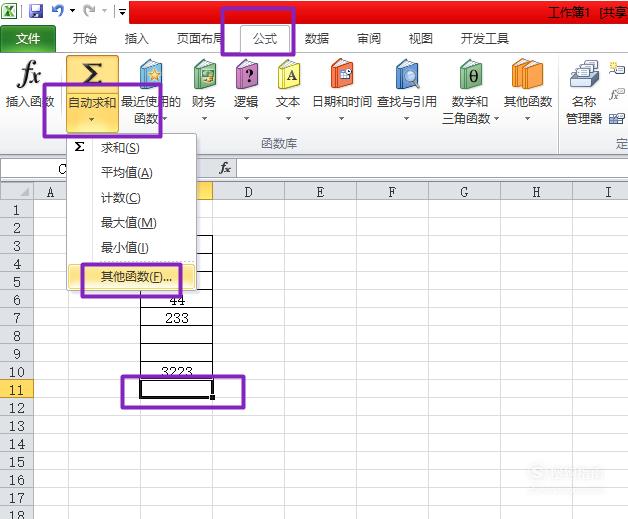Open the Recently Used functions book icon
Image resolution: width=628 pixels, height=519 pixels.
coord(151,74)
